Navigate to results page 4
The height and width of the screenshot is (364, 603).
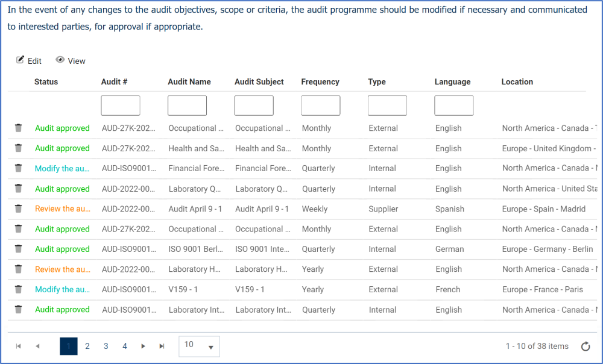coord(124,346)
